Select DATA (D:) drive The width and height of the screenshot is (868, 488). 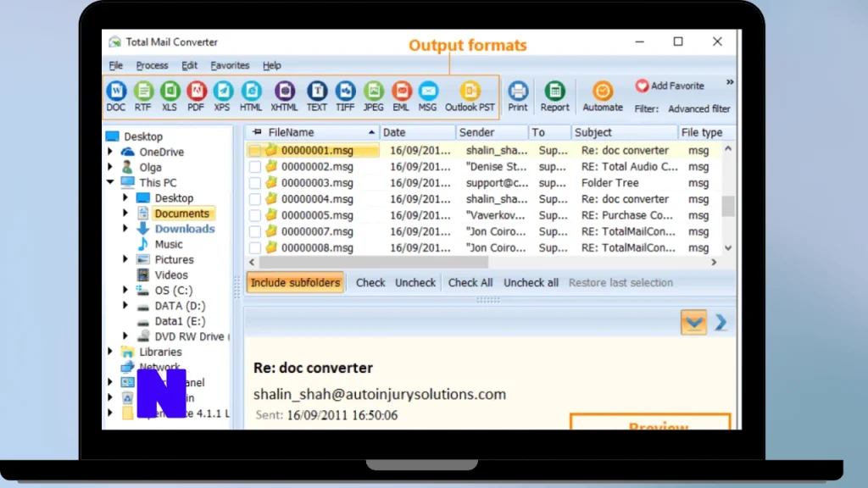(180, 305)
